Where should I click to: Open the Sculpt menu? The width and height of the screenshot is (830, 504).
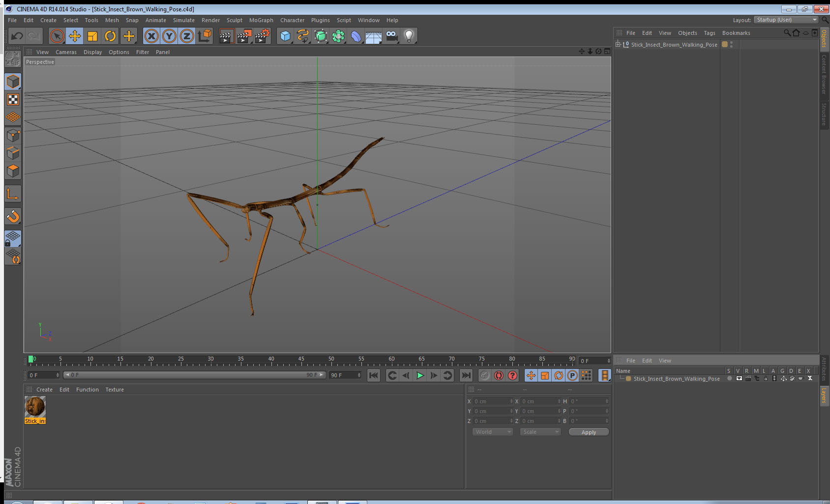[x=235, y=20]
